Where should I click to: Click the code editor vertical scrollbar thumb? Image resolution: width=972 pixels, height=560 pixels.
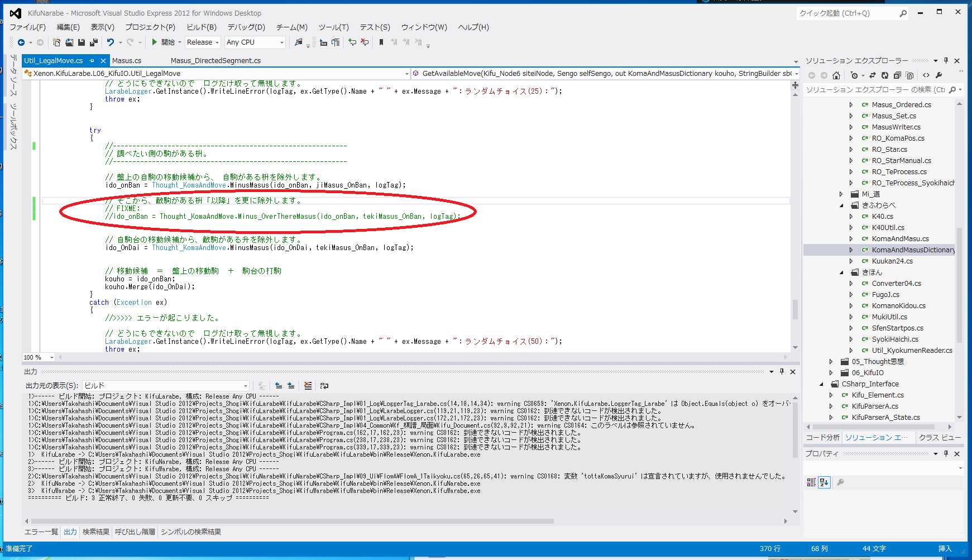click(795, 309)
